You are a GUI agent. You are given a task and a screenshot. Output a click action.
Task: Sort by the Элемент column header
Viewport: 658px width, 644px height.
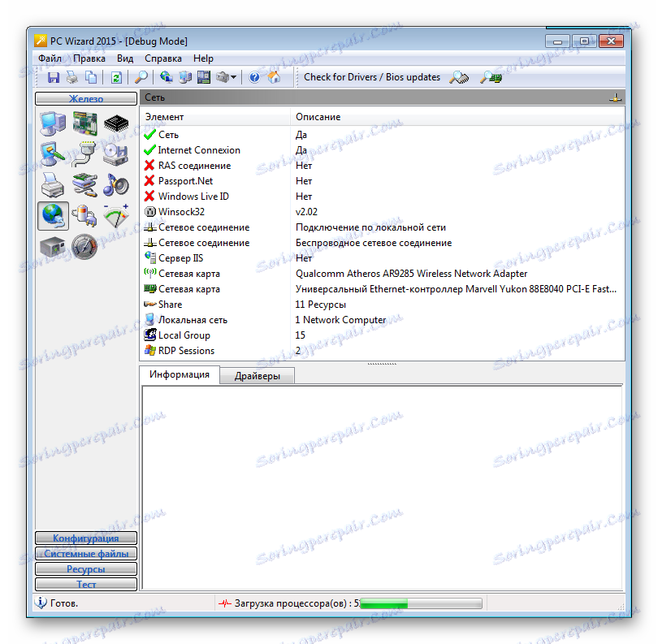point(214,117)
